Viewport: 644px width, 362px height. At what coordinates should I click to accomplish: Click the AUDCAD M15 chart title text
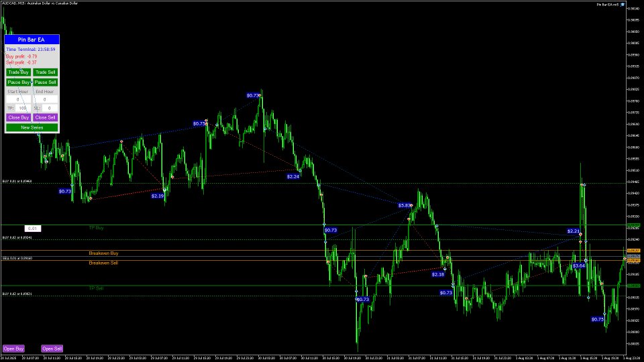[x=40, y=3]
